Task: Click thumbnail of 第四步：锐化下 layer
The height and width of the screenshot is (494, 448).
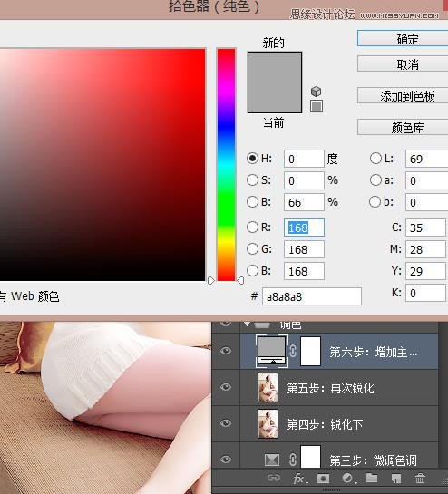Action: point(268,423)
